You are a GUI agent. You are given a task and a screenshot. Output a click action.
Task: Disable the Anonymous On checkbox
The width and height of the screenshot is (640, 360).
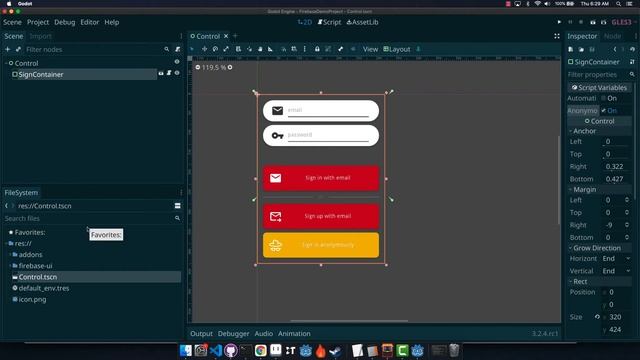(x=604, y=111)
